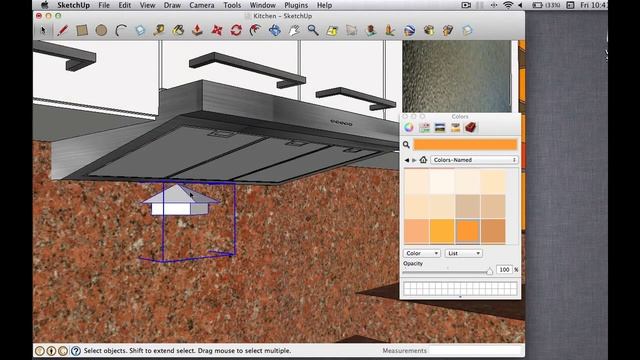Select the Pan hand tool
Image resolution: width=640 pixels, height=360 pixels.
click(294, 30)
